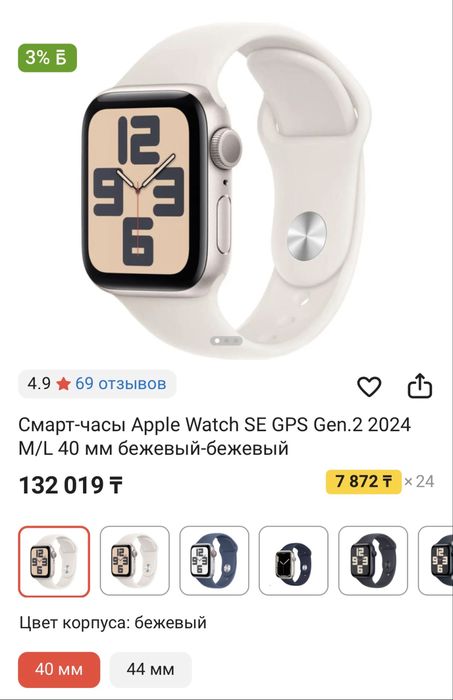Tap the green 3% bonus badge
453x700 pixels.
[47, 58]
